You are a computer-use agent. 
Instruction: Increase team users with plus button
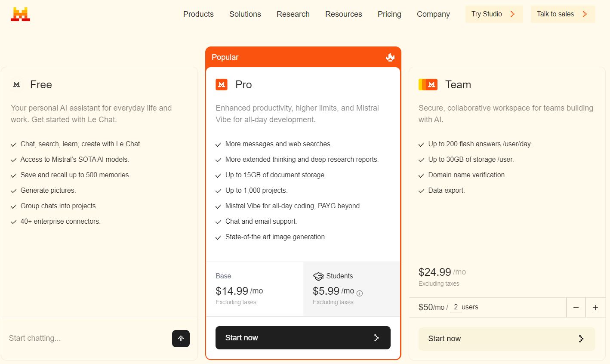pyautogui.click(x=595, y=308)
